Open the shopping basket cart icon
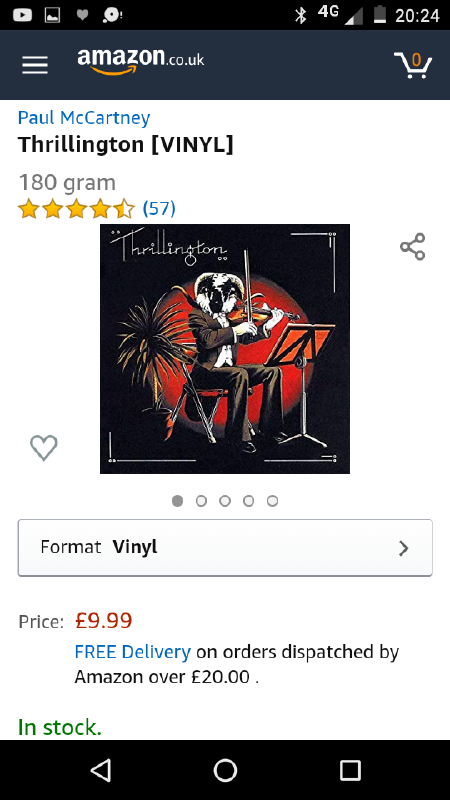The width and height of the screenshot is (450, 800). (x=413, y=64)
